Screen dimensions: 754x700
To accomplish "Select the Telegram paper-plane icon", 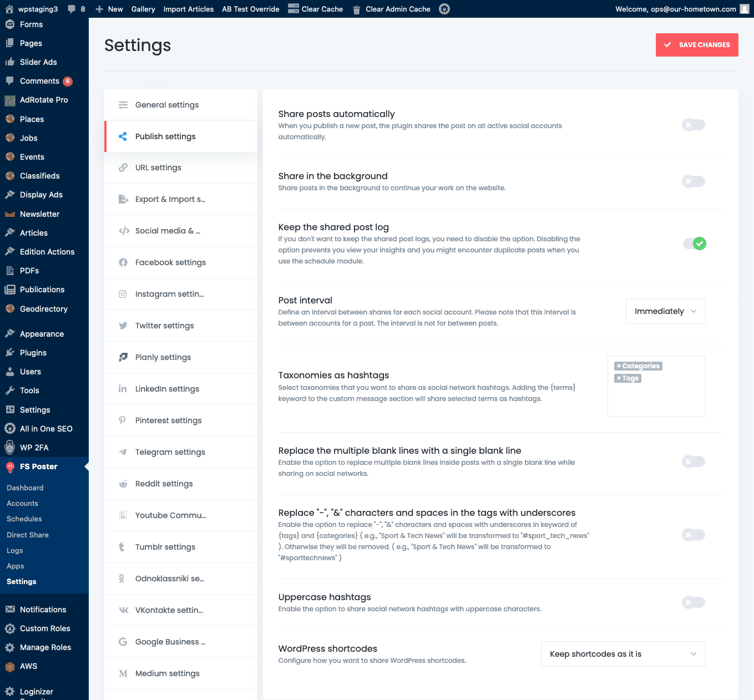I will (x=123, y=452).
